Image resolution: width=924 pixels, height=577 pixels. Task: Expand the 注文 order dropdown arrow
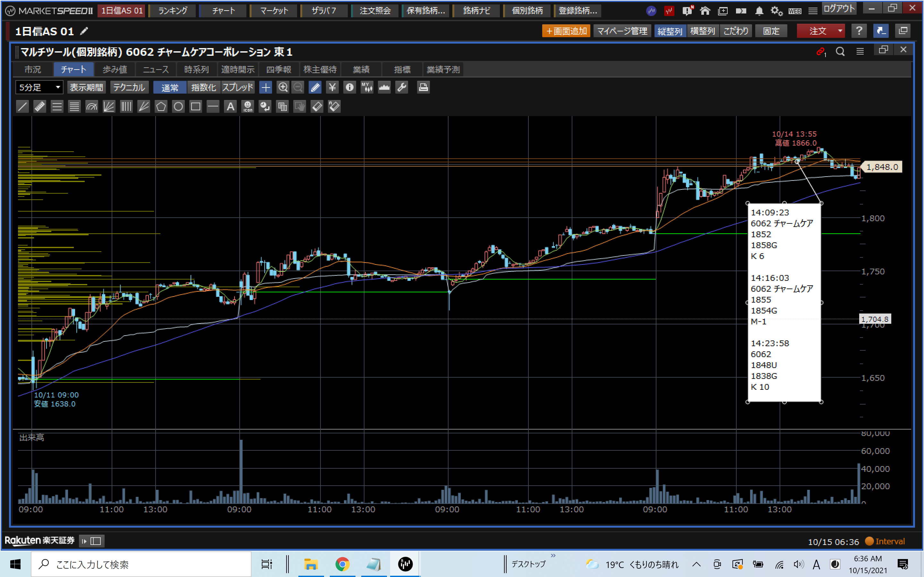(840, 31)
